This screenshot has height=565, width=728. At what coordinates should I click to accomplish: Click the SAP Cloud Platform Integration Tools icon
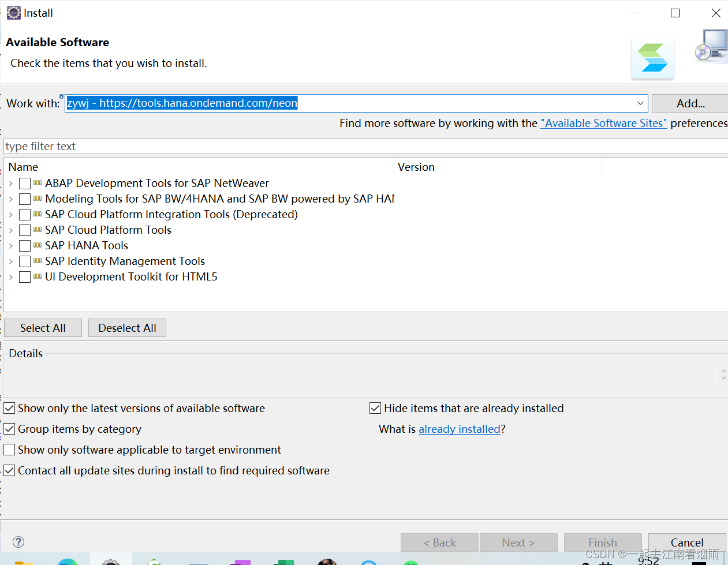[x=38, y=214]
